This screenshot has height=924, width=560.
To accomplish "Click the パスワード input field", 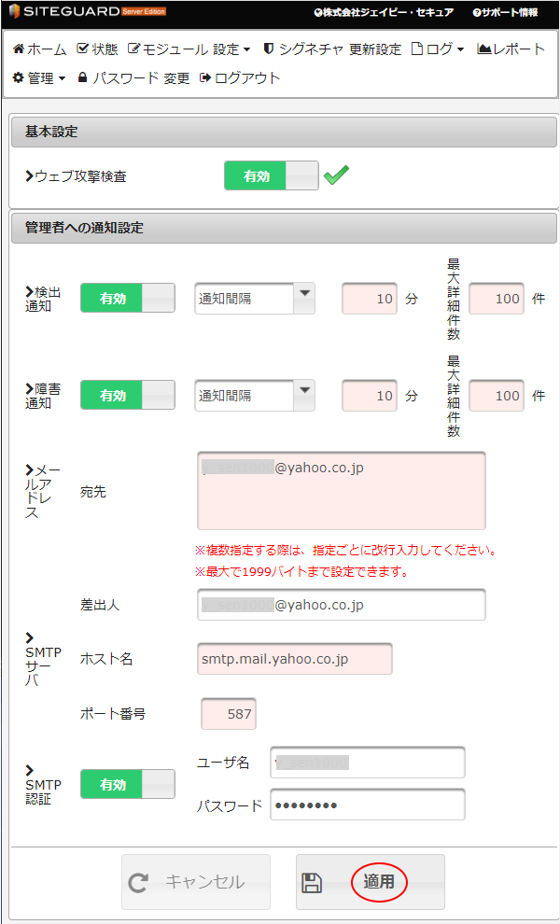I will point(368,805).
